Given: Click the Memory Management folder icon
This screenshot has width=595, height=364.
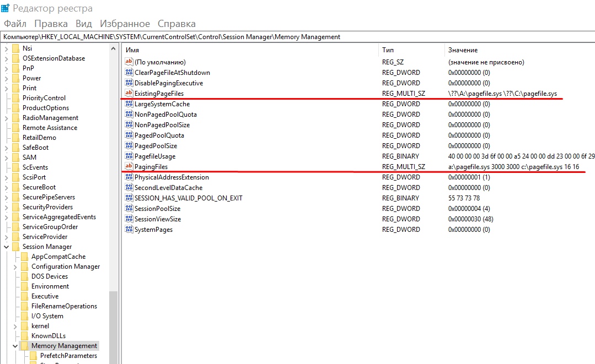Looking at the screenshot, I should tap(24, 346).
